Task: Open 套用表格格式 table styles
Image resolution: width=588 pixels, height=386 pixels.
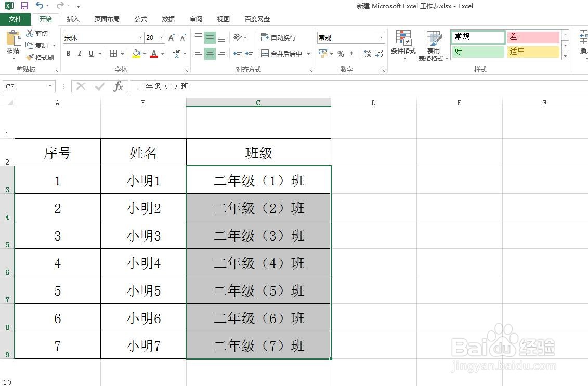Action: [x=433, y=45]
